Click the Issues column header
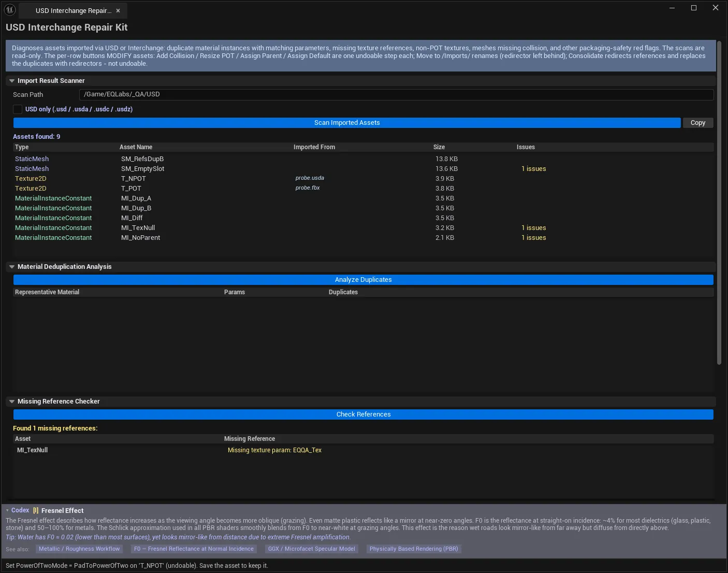The width and height of the screenshot is (728, 573). point(526,147)
